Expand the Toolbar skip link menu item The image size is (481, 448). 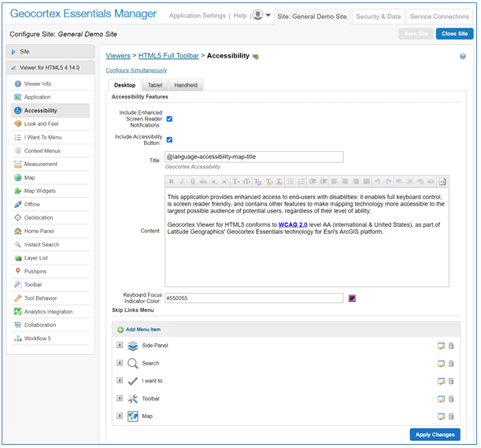click(120, 398)
